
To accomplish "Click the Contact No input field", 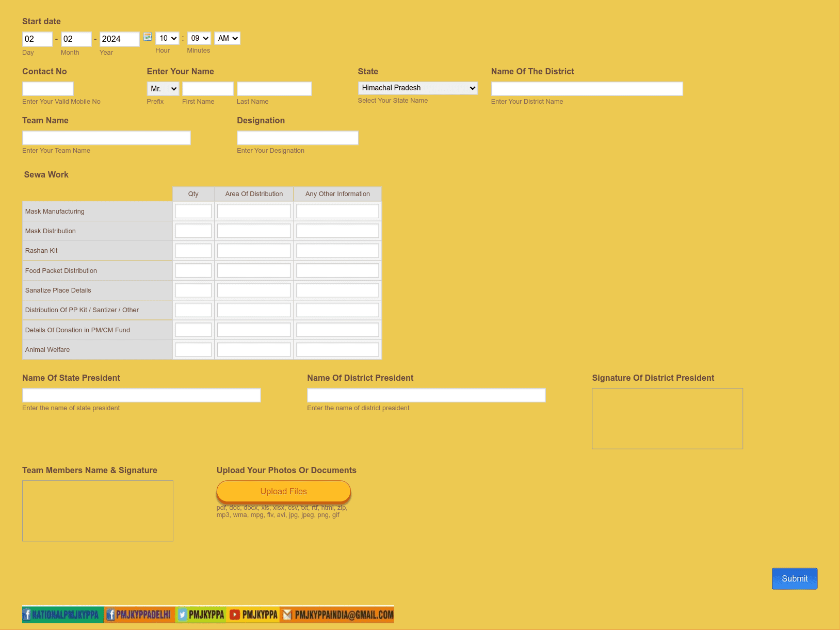I will pyautogui.click(x=48, y=89).
